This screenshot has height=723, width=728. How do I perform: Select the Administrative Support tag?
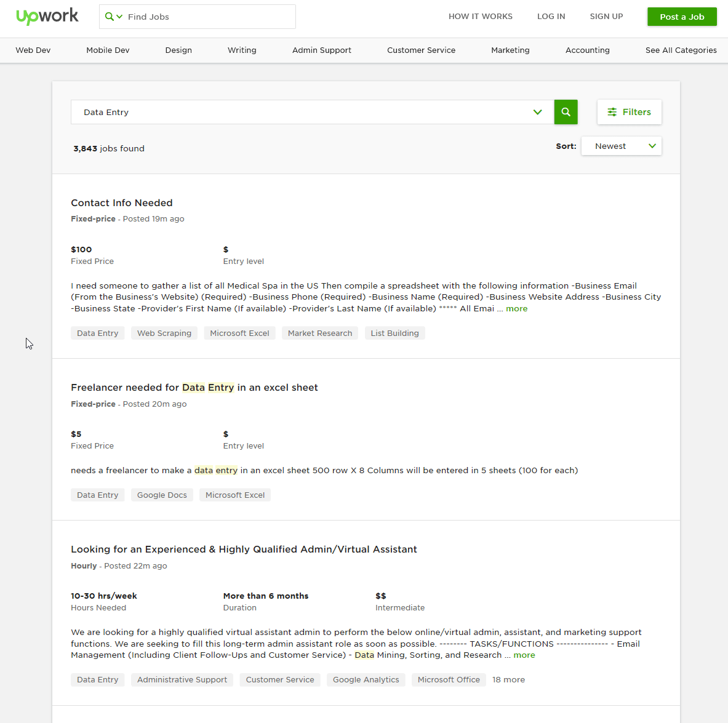[x=182, y=680]
